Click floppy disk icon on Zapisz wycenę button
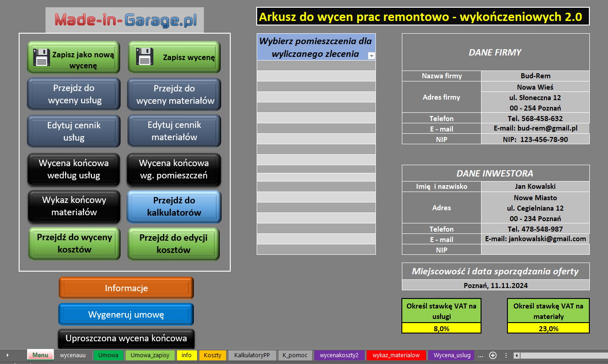Screen dimensions: 608x364 pos(145,57)
